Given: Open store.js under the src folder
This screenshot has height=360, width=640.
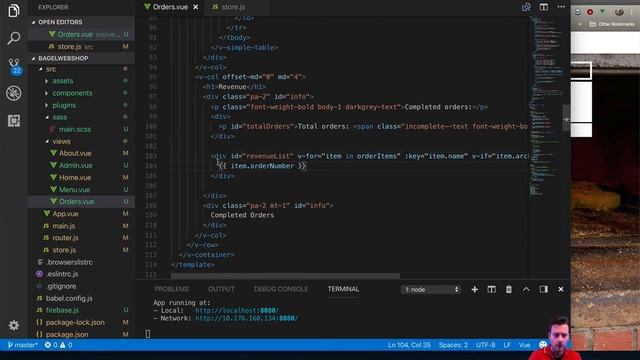Looking at the screenshot, I should 64,250.
